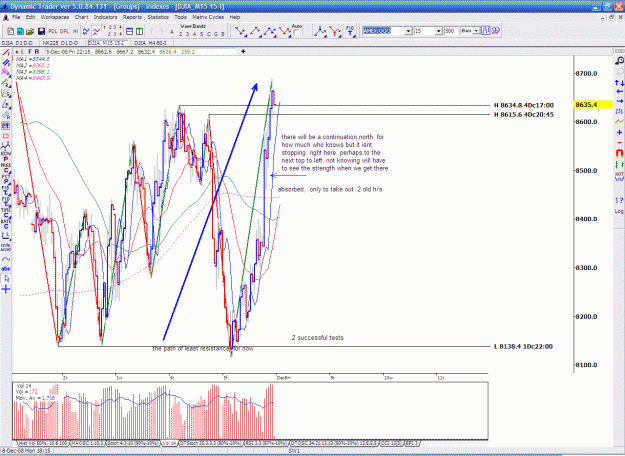
Task: Open the Vol 14 indicator tab
Action: click(169, 443)
